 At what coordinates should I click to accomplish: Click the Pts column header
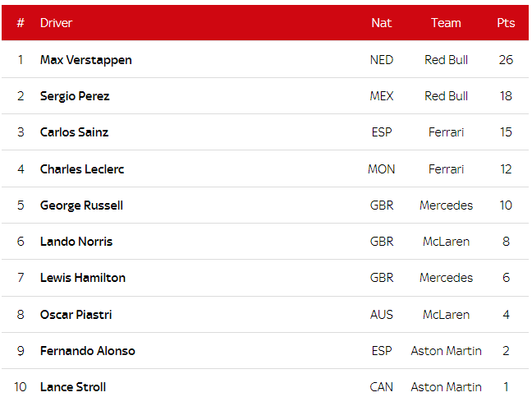click(506, 23)
